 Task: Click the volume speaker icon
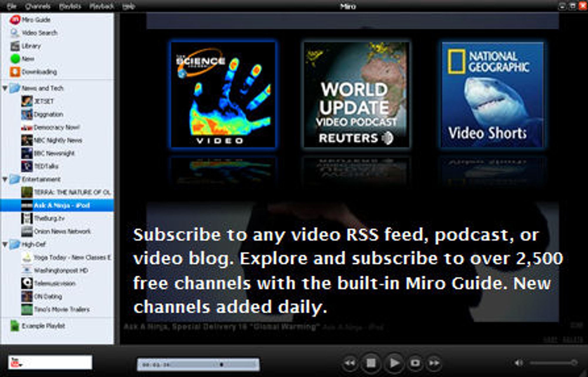[519, 363]
